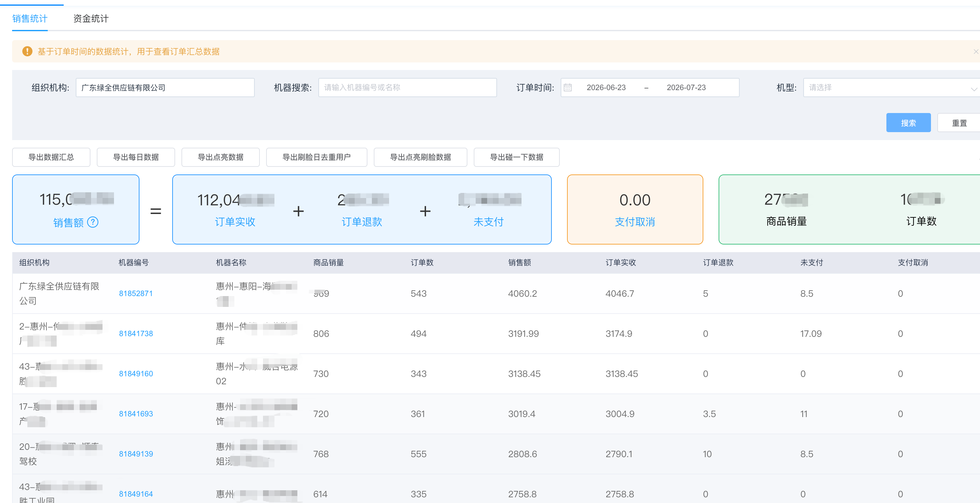Click the 未支付 summary label
This screenshot has width=980, height=503.
(488, 222)
